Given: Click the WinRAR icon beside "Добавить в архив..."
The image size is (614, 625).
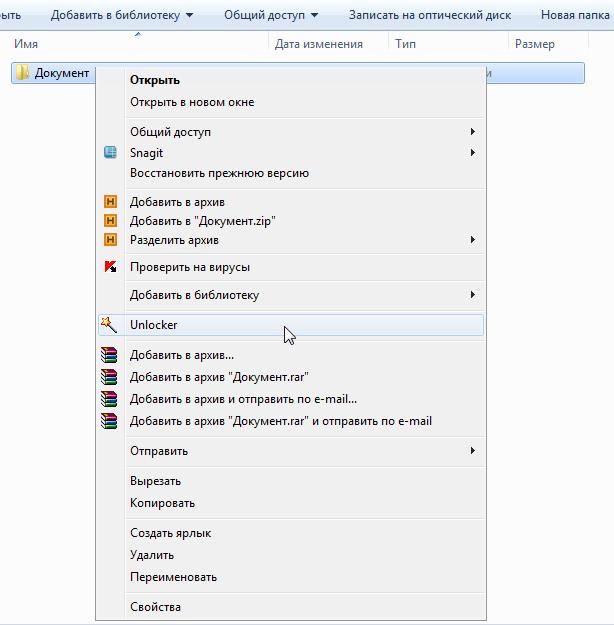Looking at the screenshot, I should point(110,355).
